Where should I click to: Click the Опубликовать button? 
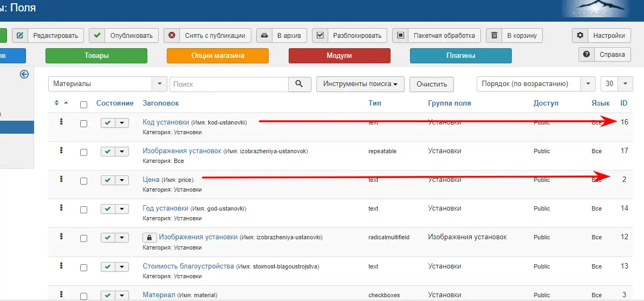pyautogui.click(x=123, y=35)
